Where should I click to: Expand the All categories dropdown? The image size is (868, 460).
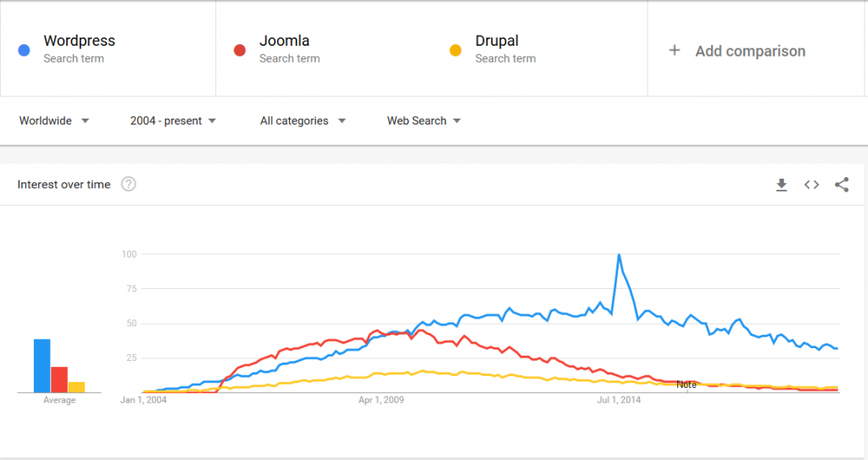(x=303, y=120)
